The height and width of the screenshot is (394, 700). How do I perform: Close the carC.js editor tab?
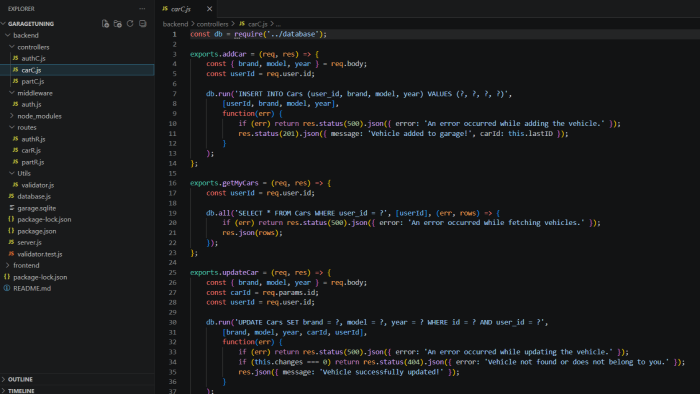click(209, 9)
